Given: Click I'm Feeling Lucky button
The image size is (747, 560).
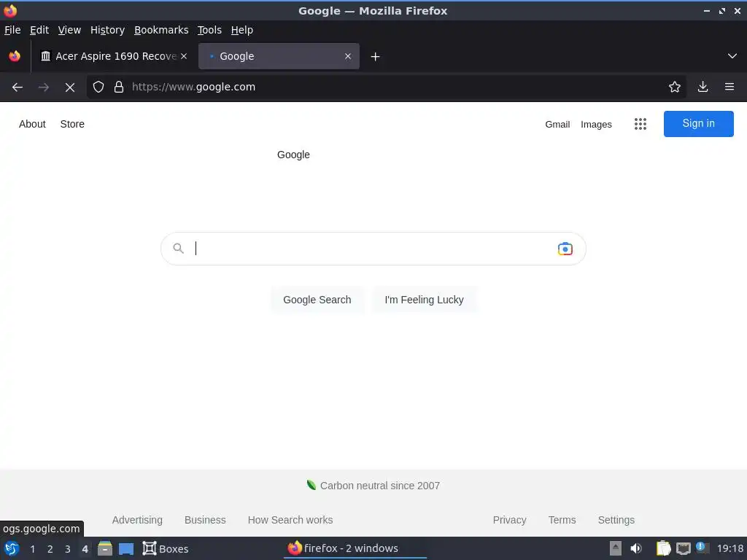Looking at the screenshot, I should coord(424,300).
